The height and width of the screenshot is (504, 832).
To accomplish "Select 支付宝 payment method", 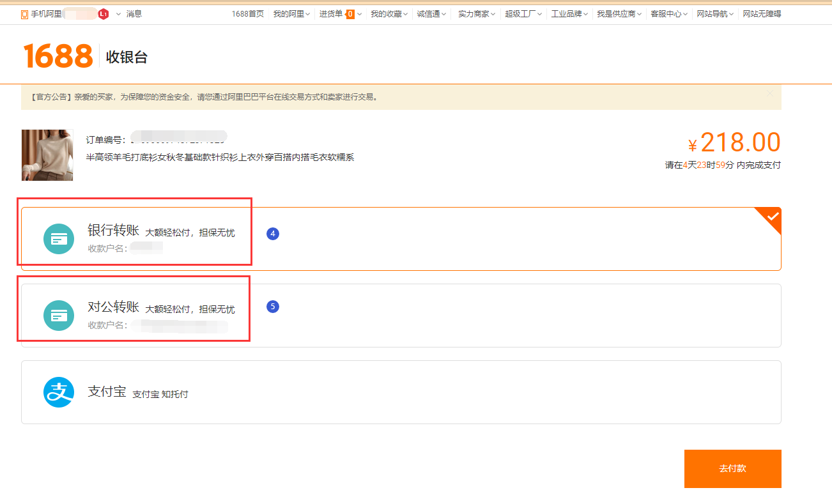I will (401, 392).
